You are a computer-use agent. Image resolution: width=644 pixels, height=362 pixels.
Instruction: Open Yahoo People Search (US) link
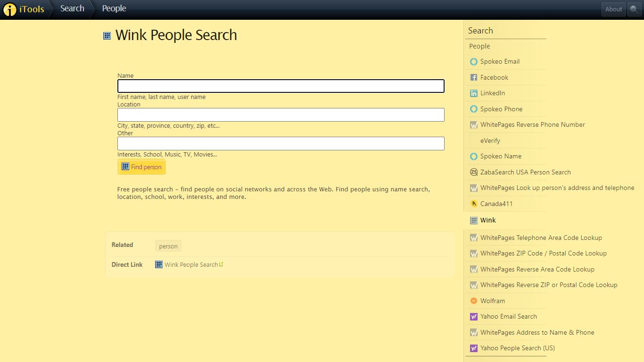(x=518, y=348)
